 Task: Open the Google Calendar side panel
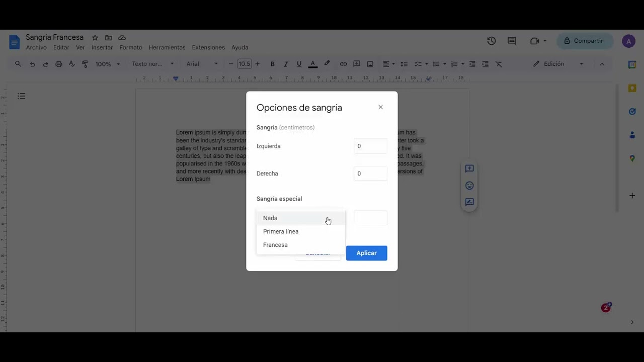[632, 64]
